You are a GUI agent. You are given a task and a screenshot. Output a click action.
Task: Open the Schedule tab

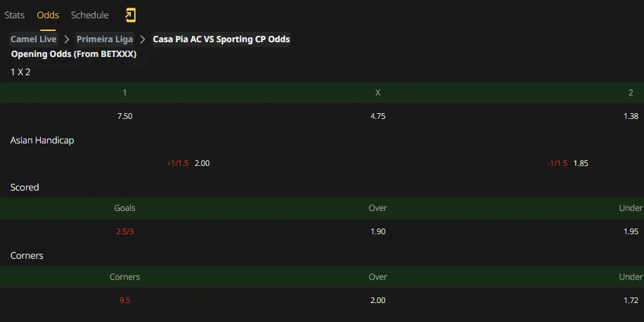click(x=89, y=15)
